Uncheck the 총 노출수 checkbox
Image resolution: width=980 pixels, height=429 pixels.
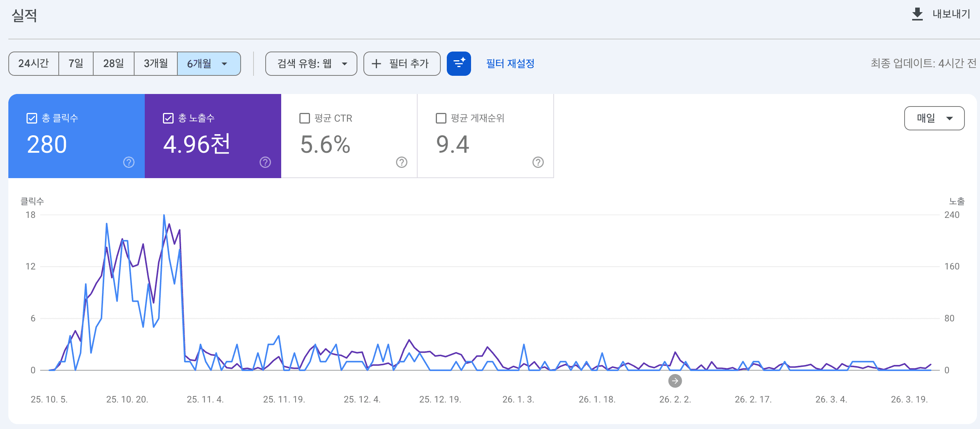coord(168,118)
